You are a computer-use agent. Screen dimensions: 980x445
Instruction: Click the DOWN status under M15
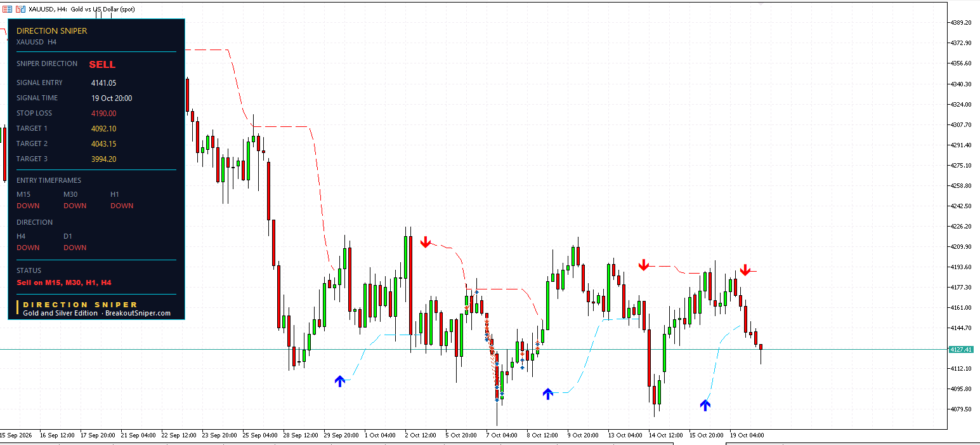click(x=28, y=206)
